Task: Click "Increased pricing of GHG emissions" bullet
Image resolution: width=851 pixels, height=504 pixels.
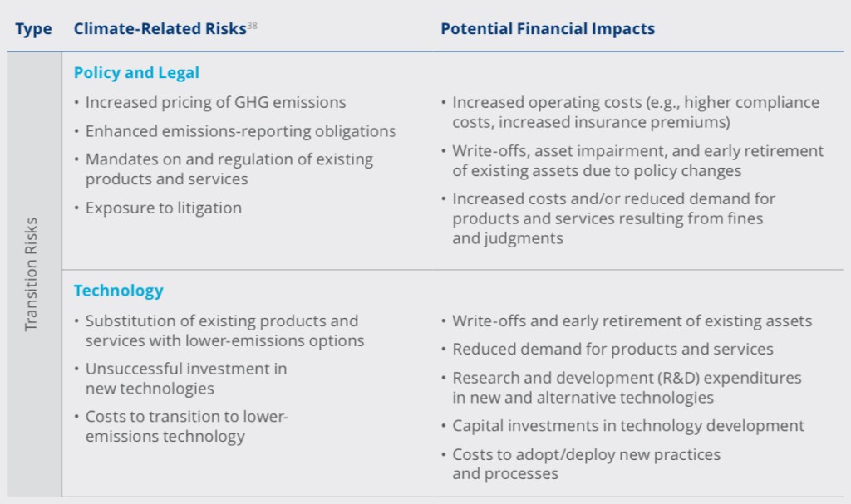Action: (215, 103)
